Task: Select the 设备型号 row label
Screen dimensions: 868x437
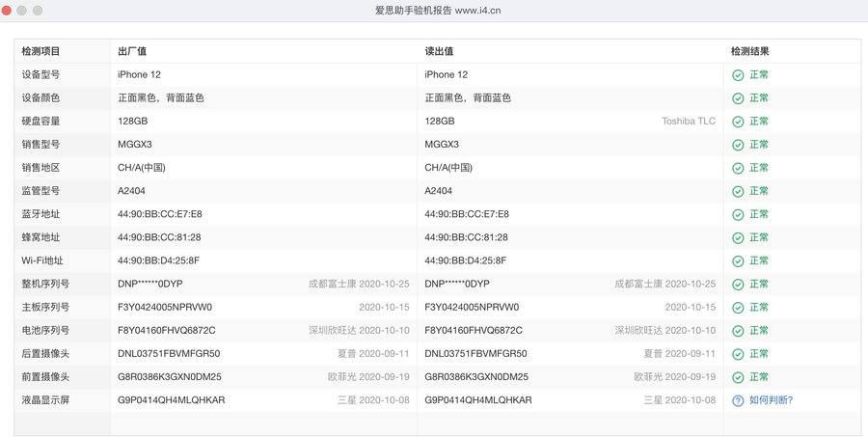Action: coord(41,74)
